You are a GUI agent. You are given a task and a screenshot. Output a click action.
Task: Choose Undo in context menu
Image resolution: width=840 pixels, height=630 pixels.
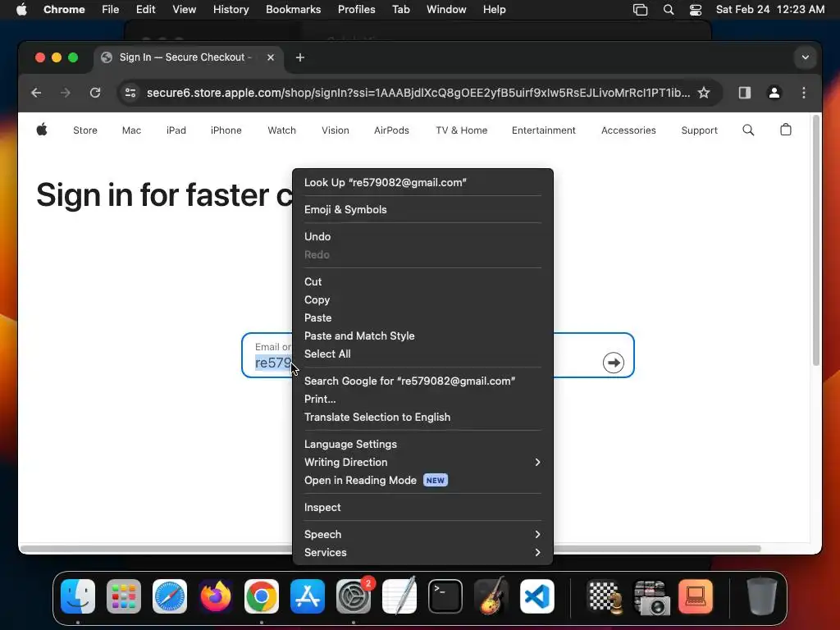[422, 237]
